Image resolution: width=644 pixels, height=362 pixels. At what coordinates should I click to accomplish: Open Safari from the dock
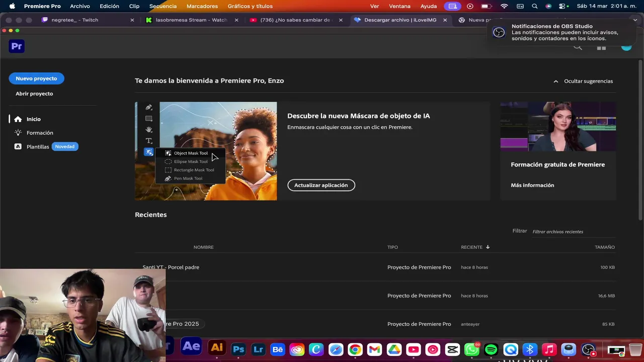point(336,349)
